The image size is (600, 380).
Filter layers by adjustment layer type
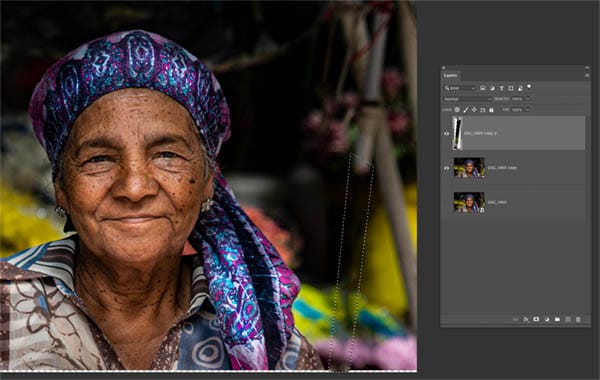(x=492, y=88)
